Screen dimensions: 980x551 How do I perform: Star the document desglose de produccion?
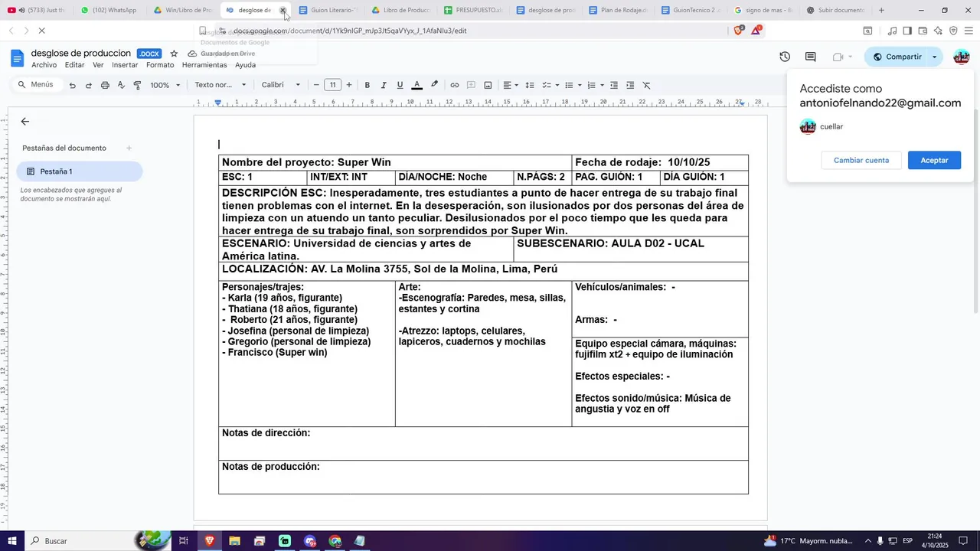[174, 54]
